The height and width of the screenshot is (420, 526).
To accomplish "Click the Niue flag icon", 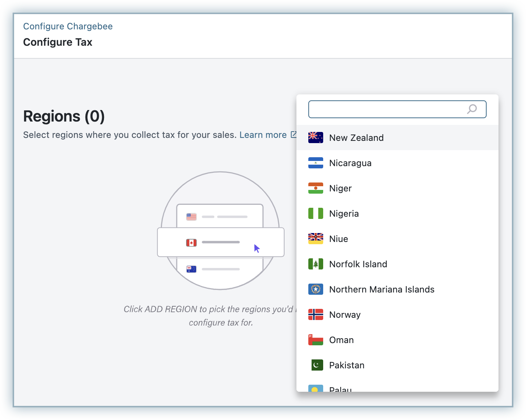I will pyautogui.click(x=315, y=239).
